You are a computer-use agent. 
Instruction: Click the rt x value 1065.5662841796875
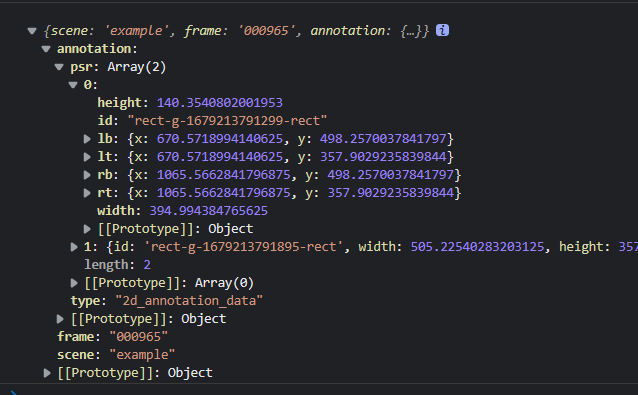point(223,193)
